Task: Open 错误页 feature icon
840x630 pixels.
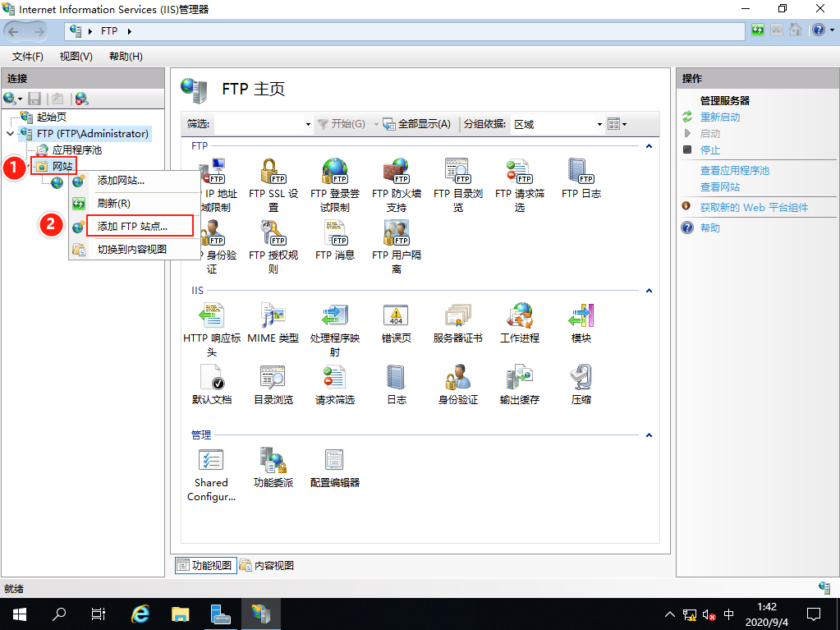Action: pyautogui.click(x=397, y=315)
